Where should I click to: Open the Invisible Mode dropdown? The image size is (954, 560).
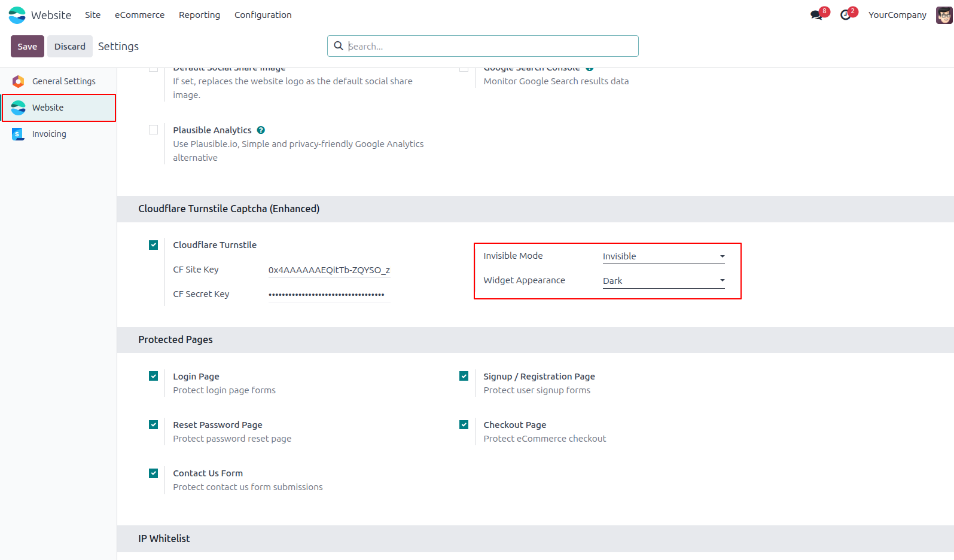[x=664, y=256]
